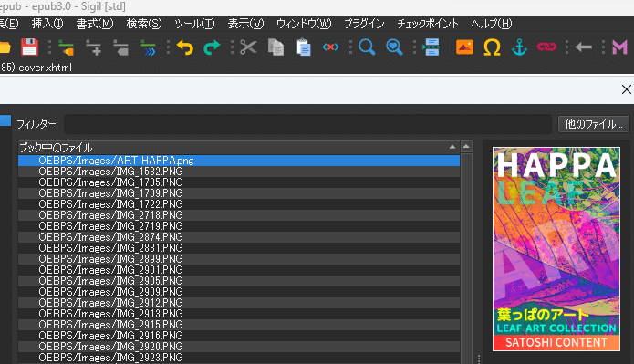The height and width of the screenshot is (364, 634).
Task: Click the HAPPA Leaf Art cover preview
Action: 556,249
